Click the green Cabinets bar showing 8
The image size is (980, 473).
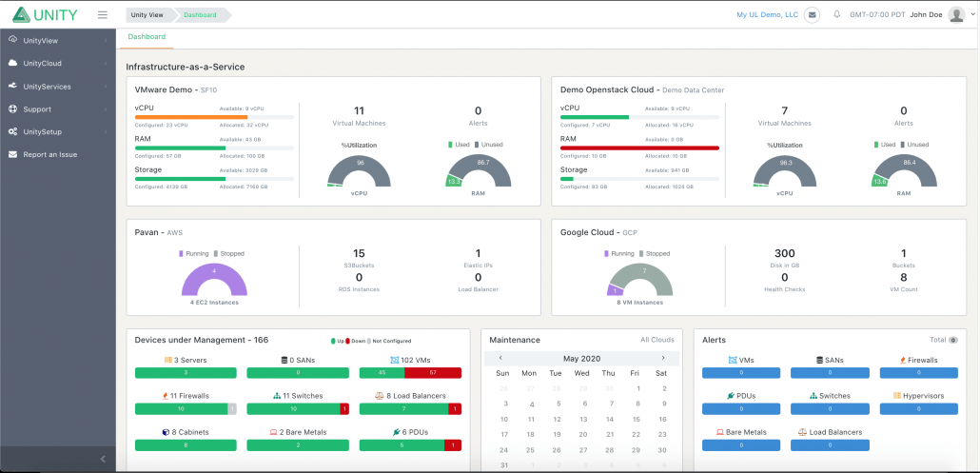[x=186, y=444]
